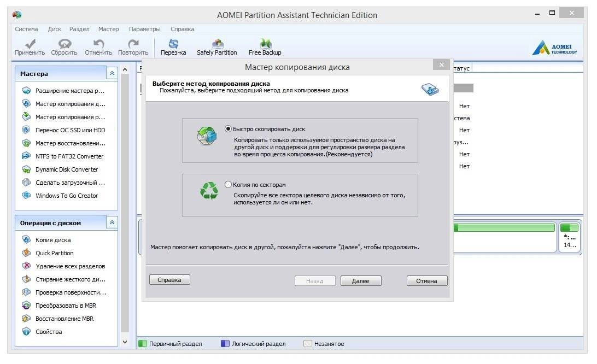Click sidebar scrollbar down arrow
597x364 pixels.
click(125, 342)
